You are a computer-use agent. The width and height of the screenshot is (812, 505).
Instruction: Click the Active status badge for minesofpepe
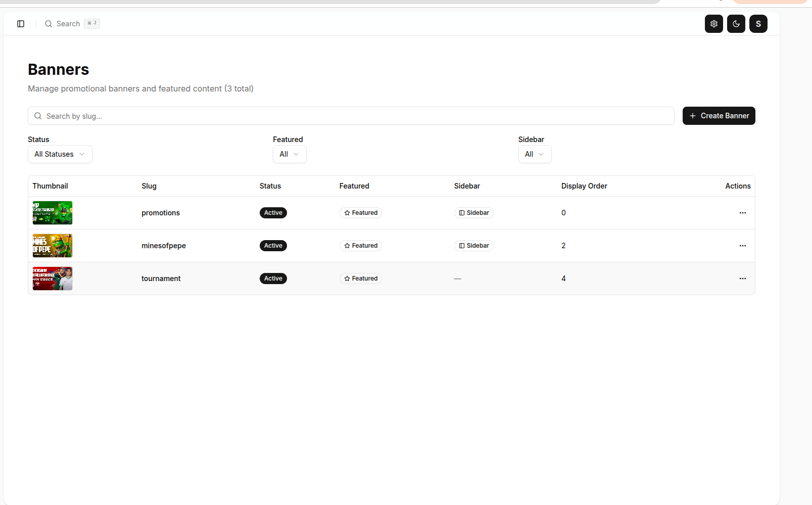(x=273, y=246)
